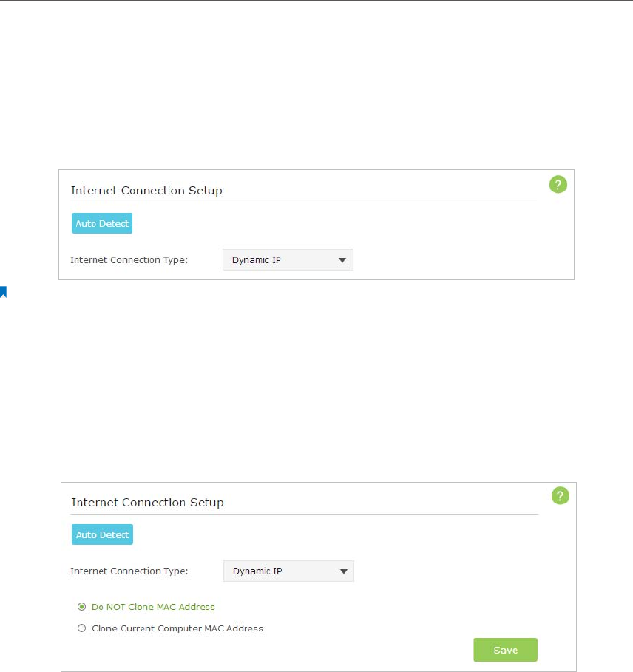Click 'Dynamic IP' text in panel without radio buttons
The image size is (633, 672).
coord(257,260)
